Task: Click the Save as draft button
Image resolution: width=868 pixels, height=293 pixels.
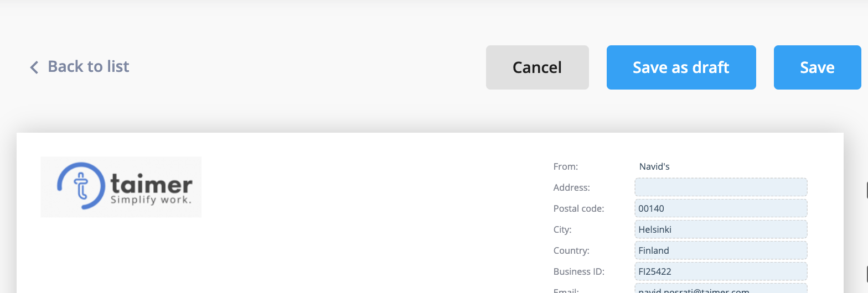Action: (681, 67)
